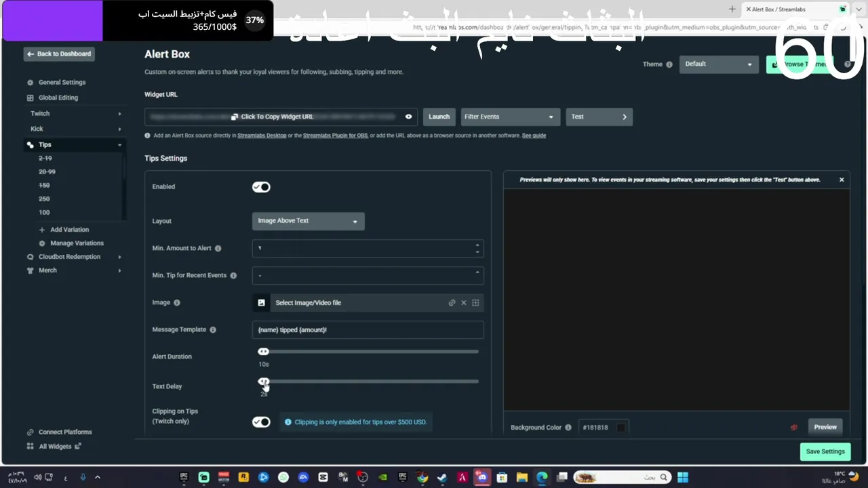Image resolution: width=868 pixels, height=488 pixels.
Task: Select the 20-99 tip variation
Action: (47, 172)
